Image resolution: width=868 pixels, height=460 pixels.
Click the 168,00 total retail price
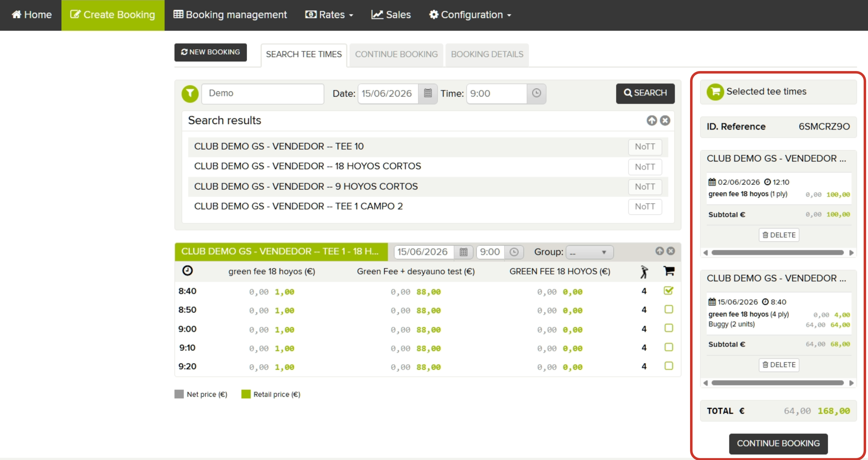[x=834, y=411]
